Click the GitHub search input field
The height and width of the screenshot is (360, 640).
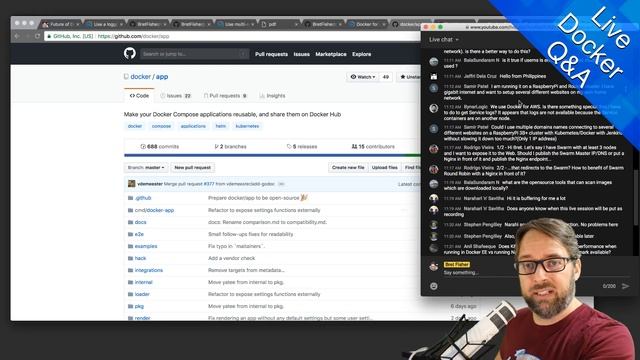pyautogui.click(x=194, y=54)
